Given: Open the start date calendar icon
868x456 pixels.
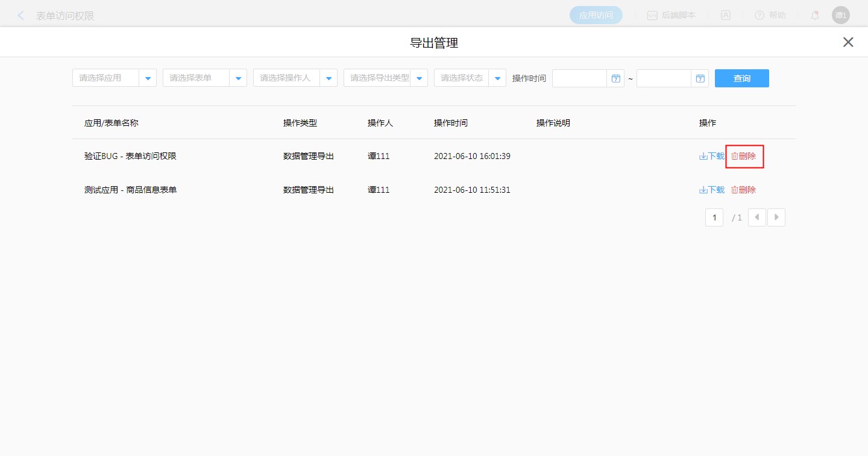Looking at the screenshot, I should [615, 78].
